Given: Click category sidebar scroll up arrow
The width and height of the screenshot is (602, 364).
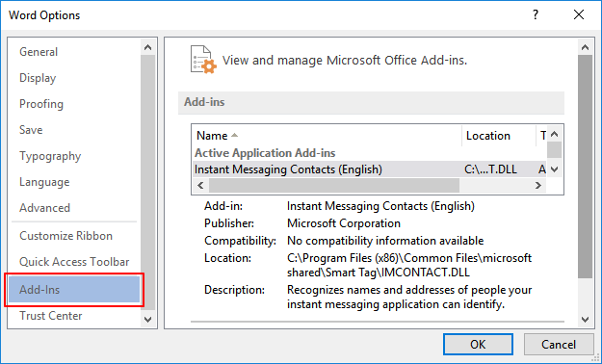Looking at the screenshot, I should (x=147, y=47).
